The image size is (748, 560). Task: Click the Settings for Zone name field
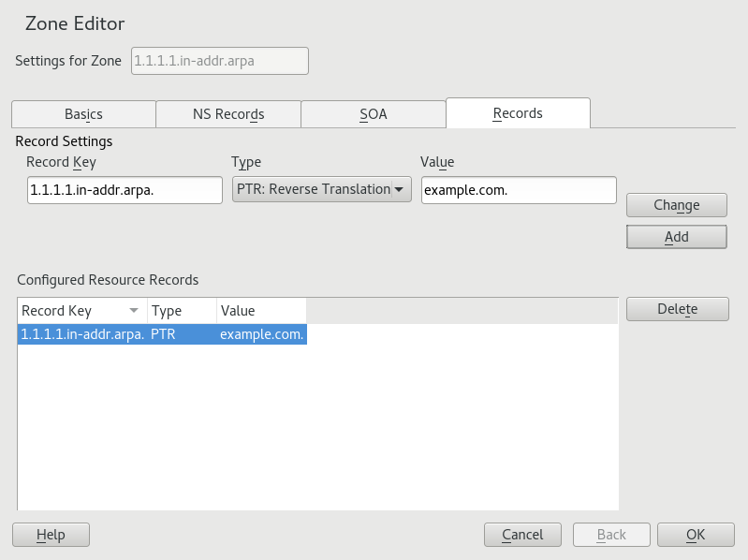(220, 61)
